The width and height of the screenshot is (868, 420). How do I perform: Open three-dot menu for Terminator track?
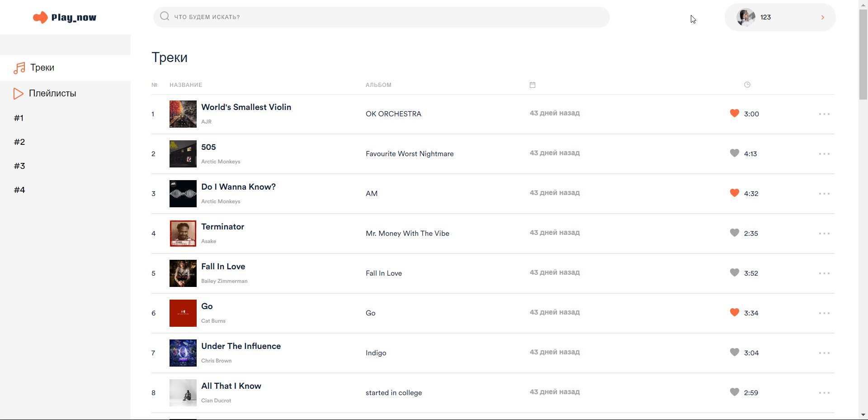tap(824, 234)
